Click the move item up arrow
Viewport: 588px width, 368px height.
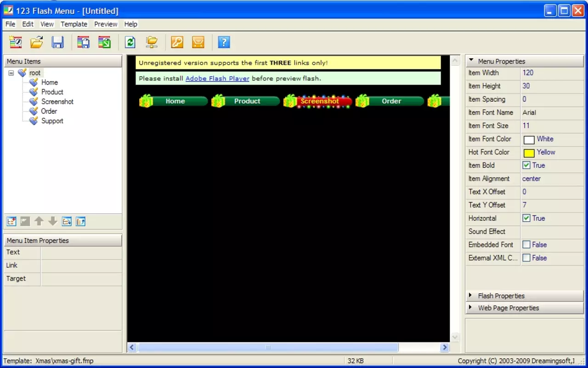(39, 222)
